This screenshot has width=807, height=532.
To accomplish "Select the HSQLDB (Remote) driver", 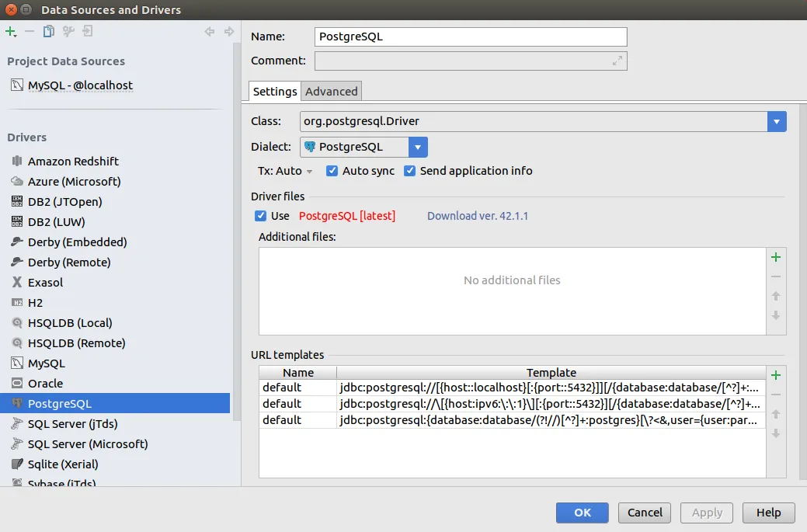I will (x=115, y=342).
